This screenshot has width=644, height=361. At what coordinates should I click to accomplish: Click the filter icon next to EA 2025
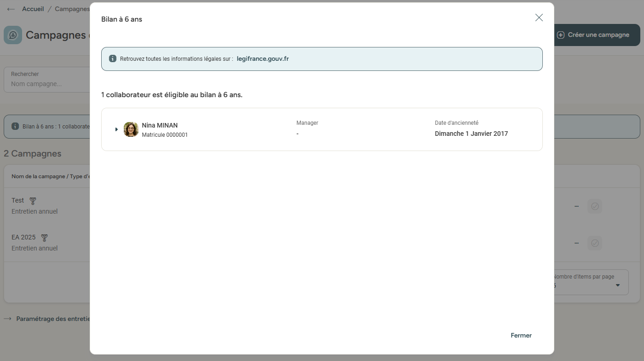(44, 238)
